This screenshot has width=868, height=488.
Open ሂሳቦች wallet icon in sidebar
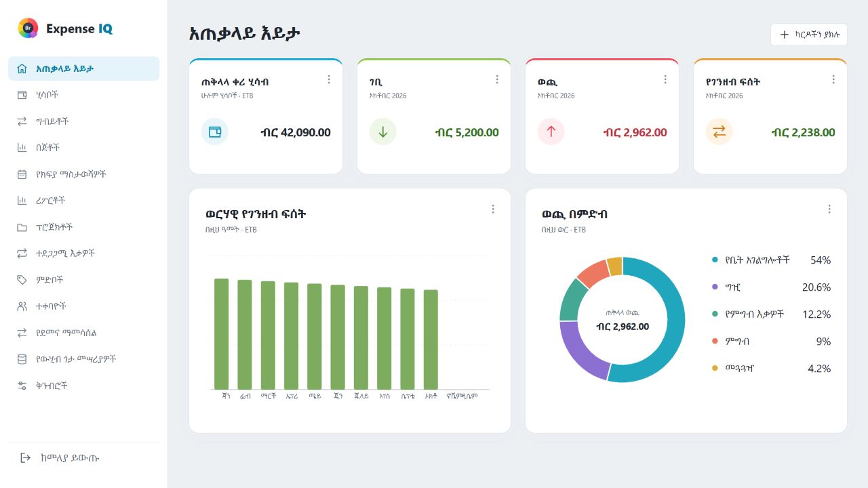tap(22, 95)
